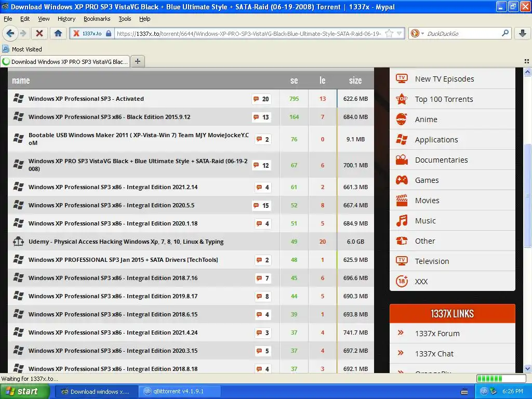
Task: Open Udemy Physical Access Hacking link
Action: [x=126, y=242]
